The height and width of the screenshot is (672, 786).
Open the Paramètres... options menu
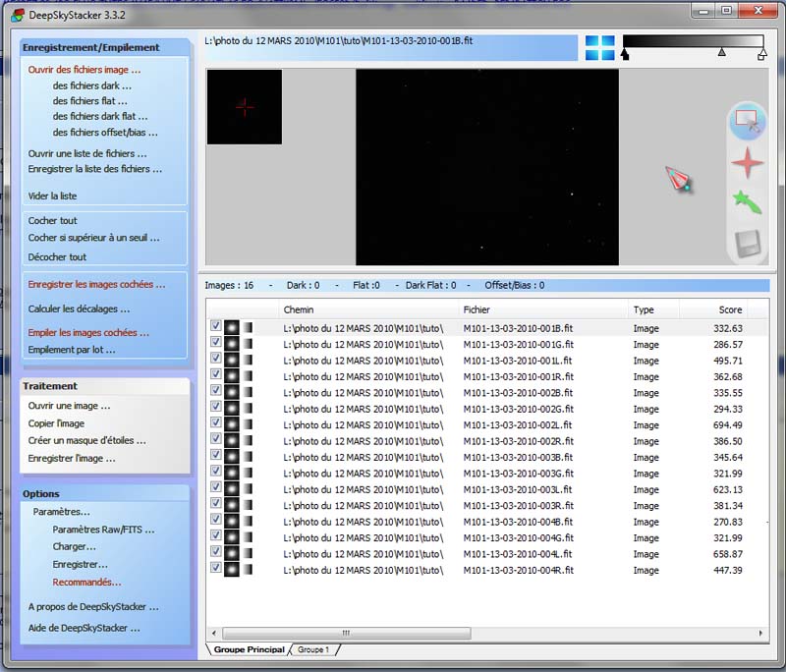(61, 512)
